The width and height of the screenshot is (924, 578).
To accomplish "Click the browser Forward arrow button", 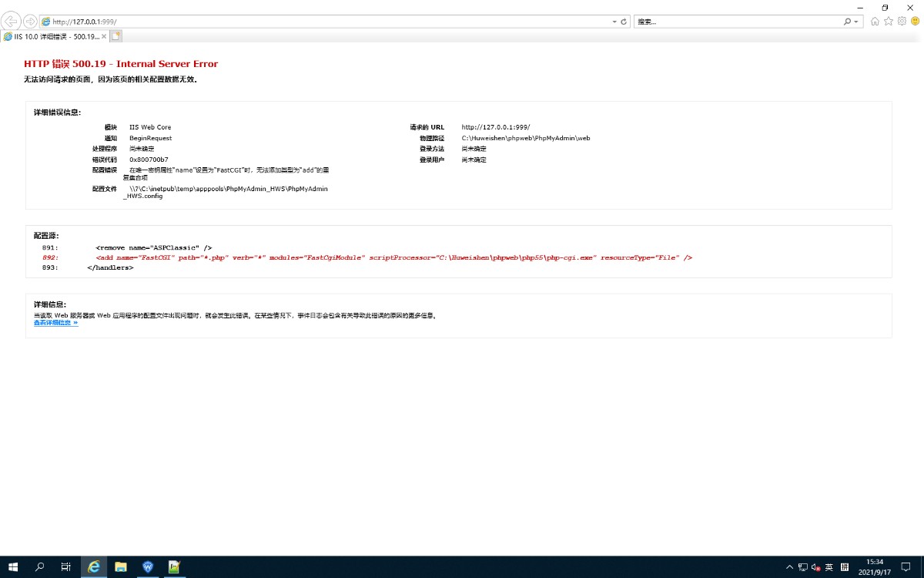I will tap(30, 22).
